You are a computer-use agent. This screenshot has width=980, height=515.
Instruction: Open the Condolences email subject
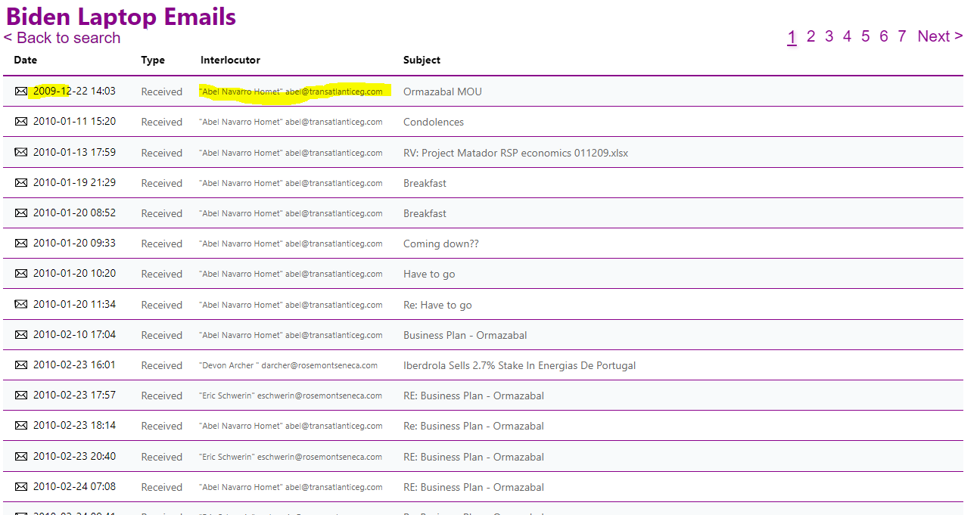[434, 122]
